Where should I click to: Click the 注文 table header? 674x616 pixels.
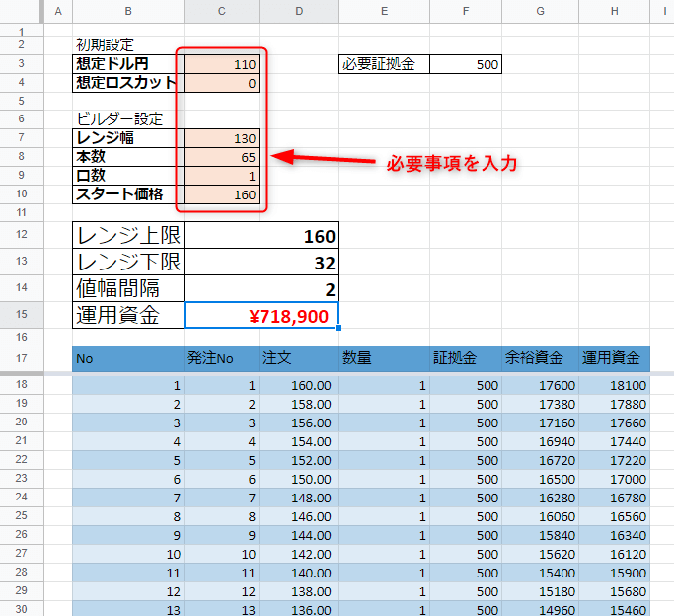[x=299, y=358]
